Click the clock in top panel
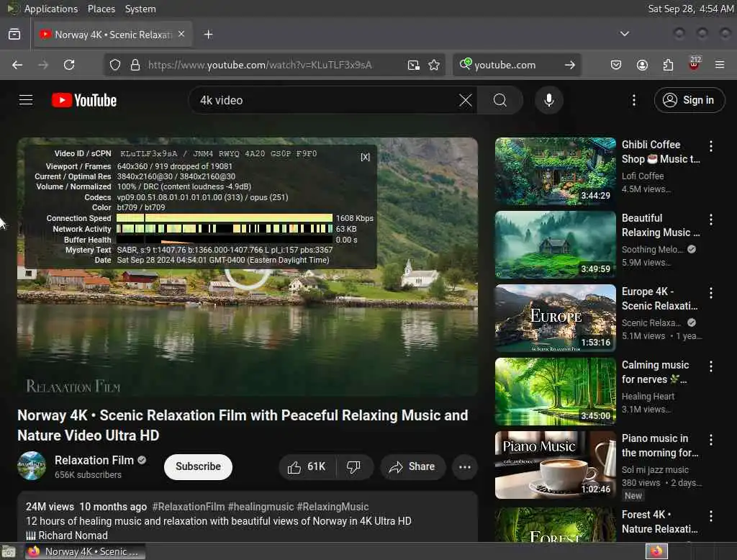The height and width of the screenshot is (560, 737). pyautogui.click(x=690, y=9)
